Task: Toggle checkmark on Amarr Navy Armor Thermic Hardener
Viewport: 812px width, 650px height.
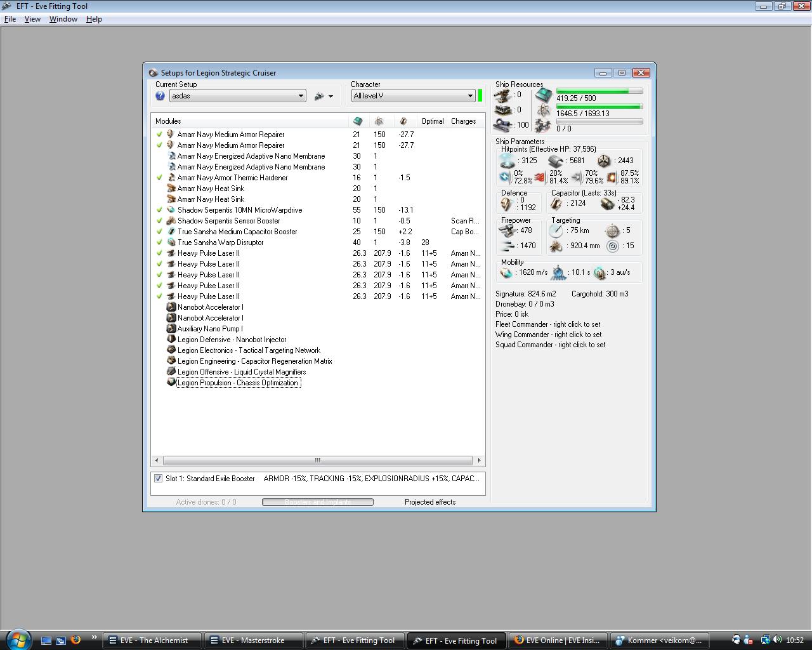Action: tap(159, 178)
